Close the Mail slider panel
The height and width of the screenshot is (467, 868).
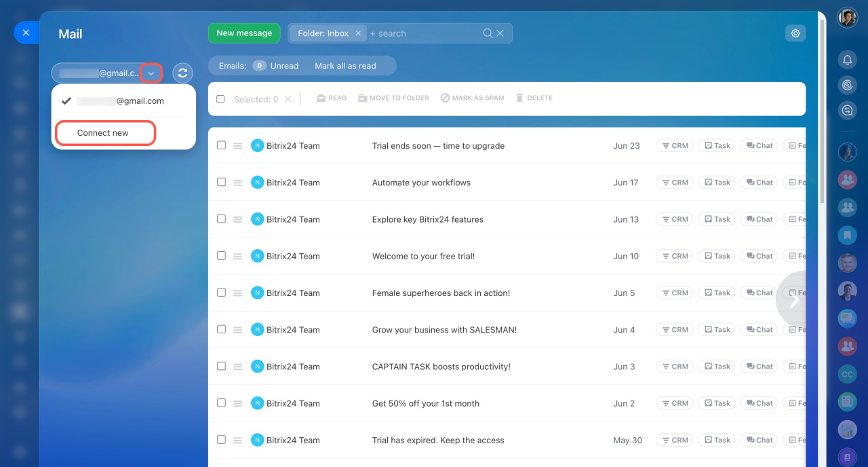point(26,33)
